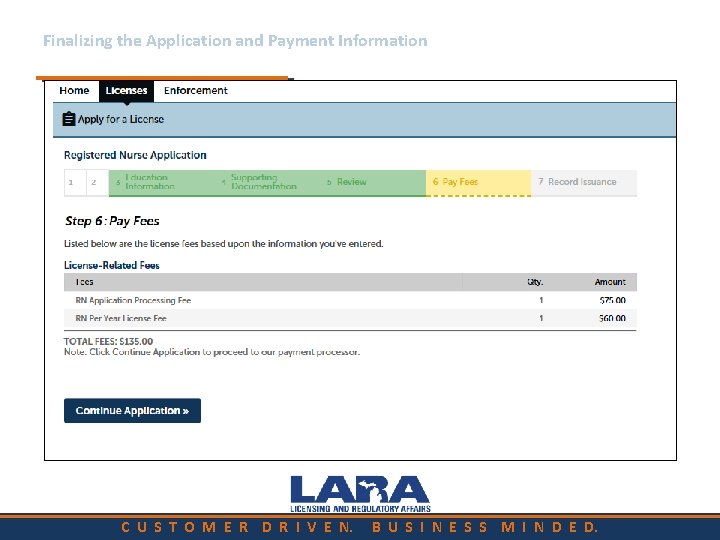Click the $60.00 amount

pyautogui.click(x=613, y=318)
